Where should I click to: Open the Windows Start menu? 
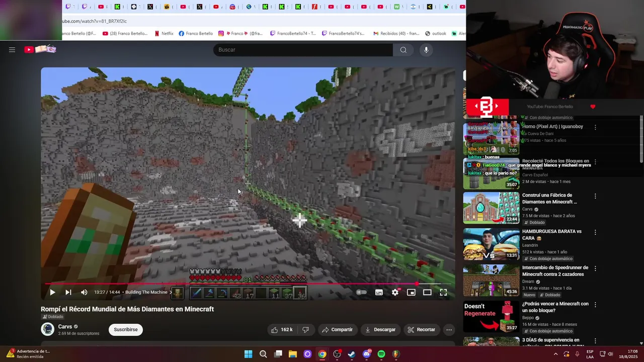[x=248, y=354]
